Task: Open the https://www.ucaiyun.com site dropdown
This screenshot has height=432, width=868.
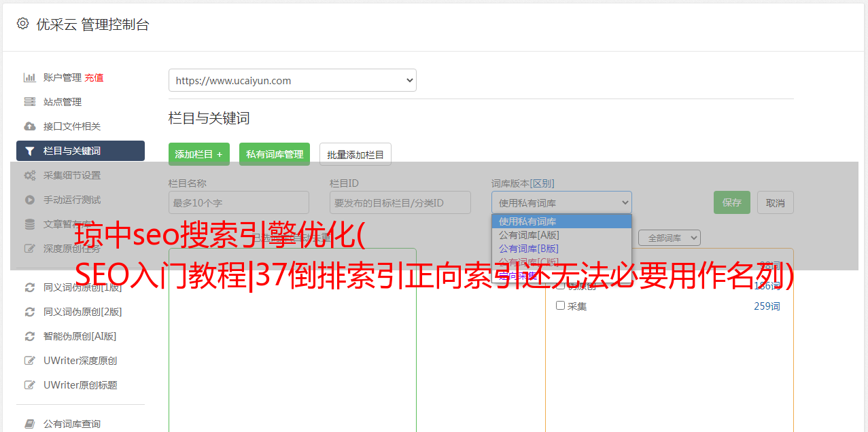Action: [x=292, y=80]
